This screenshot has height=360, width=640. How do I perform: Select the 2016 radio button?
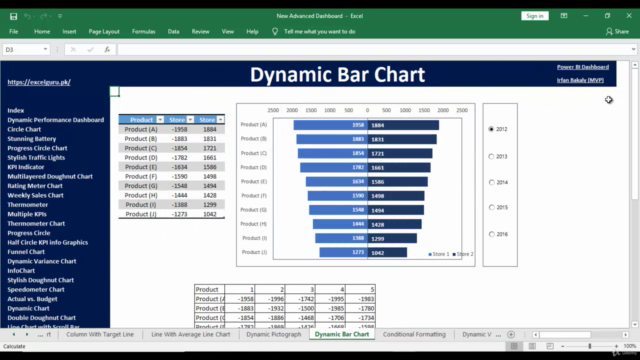(491, 234)
